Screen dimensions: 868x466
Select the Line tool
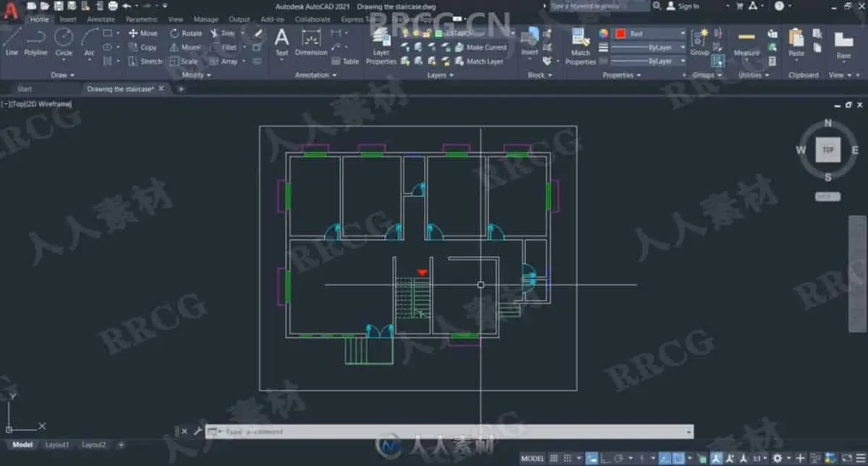pyautogui.click(x=12, y=42)
